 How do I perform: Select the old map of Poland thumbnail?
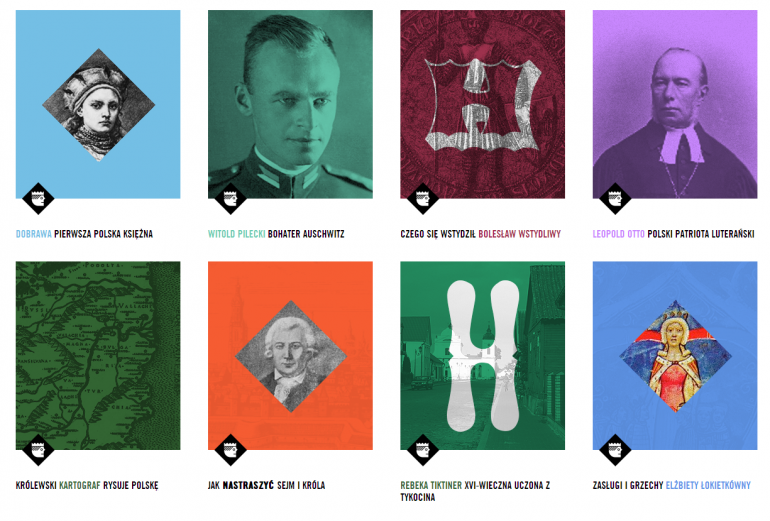click(x=98, y=356)
